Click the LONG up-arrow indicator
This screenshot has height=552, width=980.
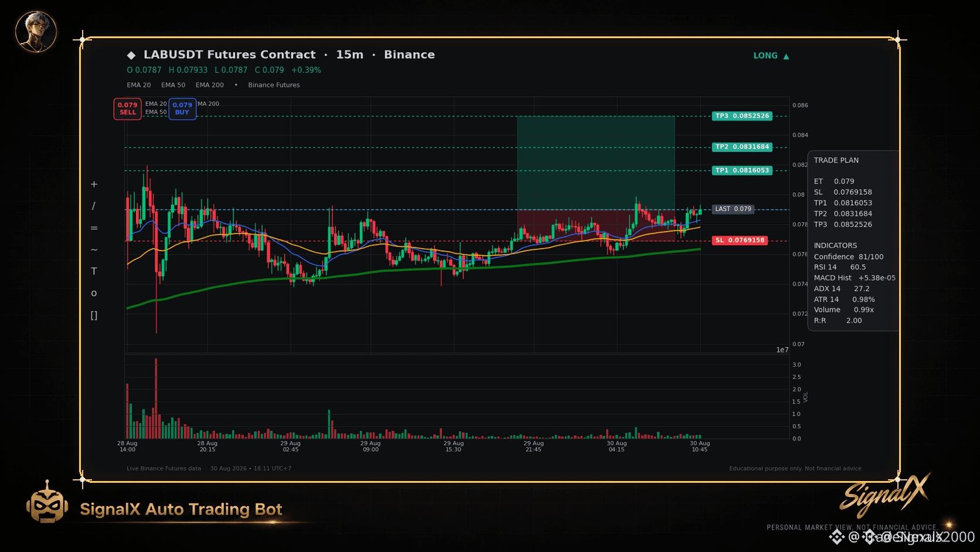click(771, 56)
